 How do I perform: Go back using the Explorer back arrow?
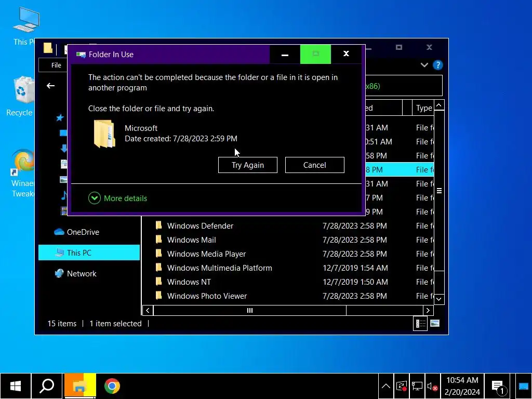point(50,86)
